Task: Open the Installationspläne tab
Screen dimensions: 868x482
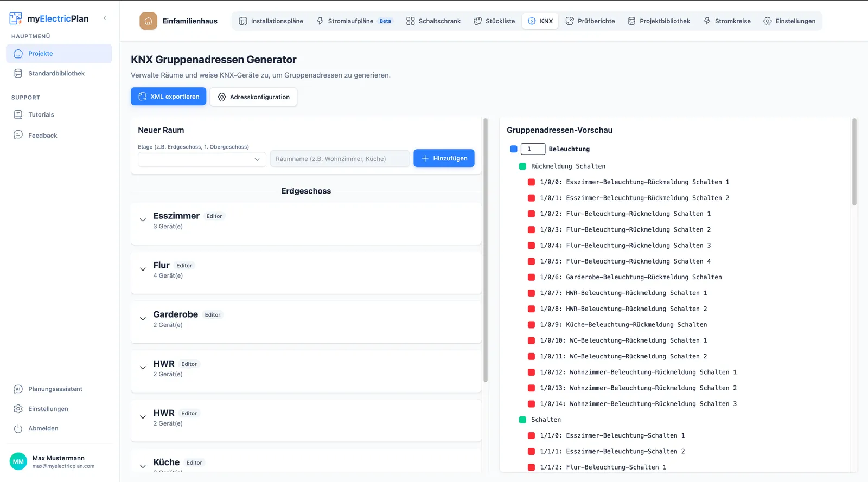Action: (x=271, y=21)
